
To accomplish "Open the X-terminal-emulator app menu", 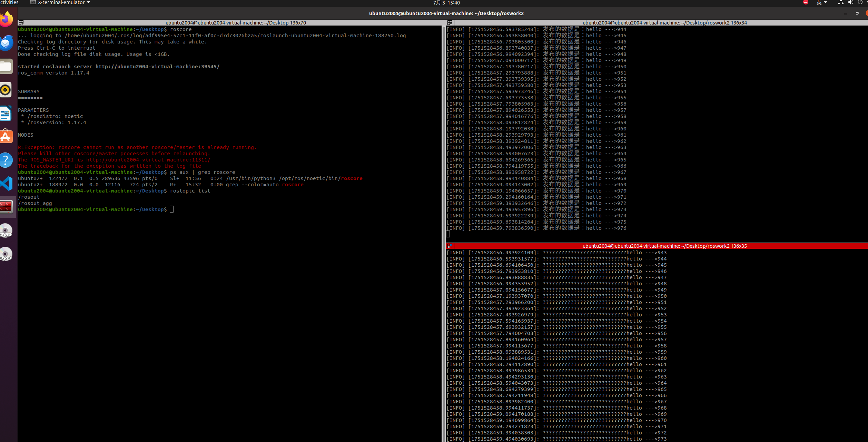I will coord(61,3).
